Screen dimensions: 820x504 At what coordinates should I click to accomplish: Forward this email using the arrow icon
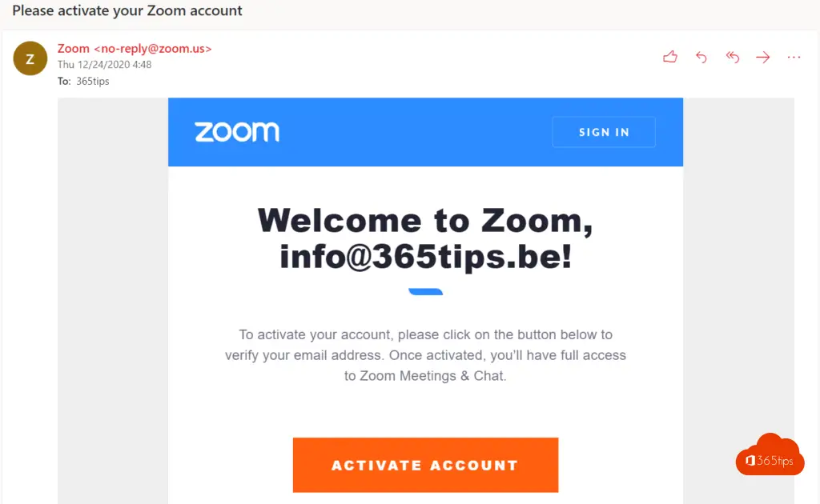pyautogui.click(x=762, y=57)
